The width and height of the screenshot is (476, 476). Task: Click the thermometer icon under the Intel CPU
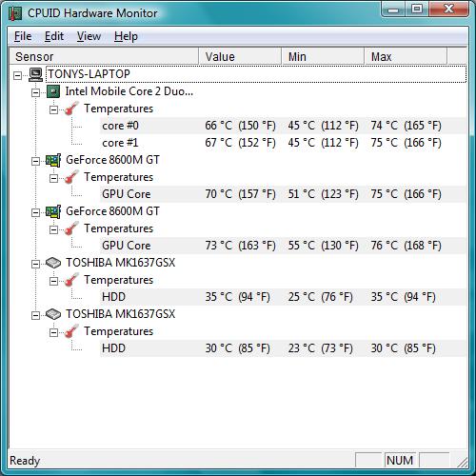71,109
